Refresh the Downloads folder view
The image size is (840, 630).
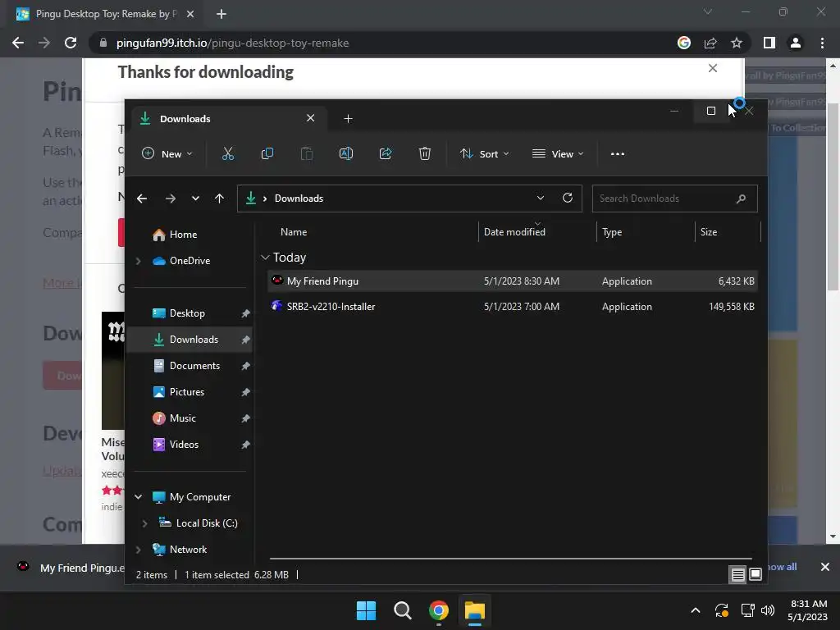(568, 199)
